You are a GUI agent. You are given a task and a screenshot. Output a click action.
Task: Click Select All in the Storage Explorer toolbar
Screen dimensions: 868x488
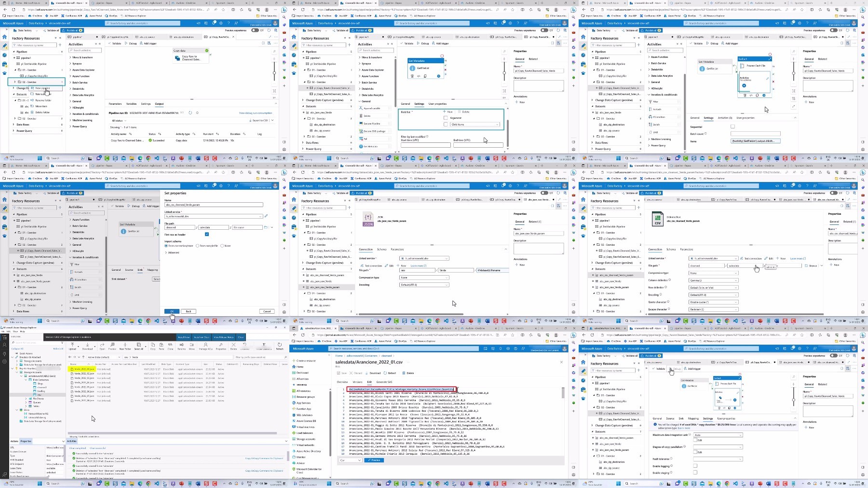[139, 346]
